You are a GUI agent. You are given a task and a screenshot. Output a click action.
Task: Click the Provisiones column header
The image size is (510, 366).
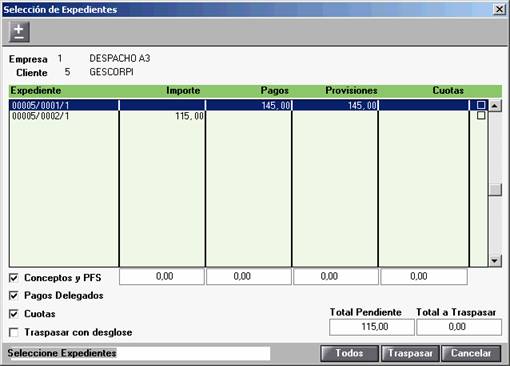[351, 91]
